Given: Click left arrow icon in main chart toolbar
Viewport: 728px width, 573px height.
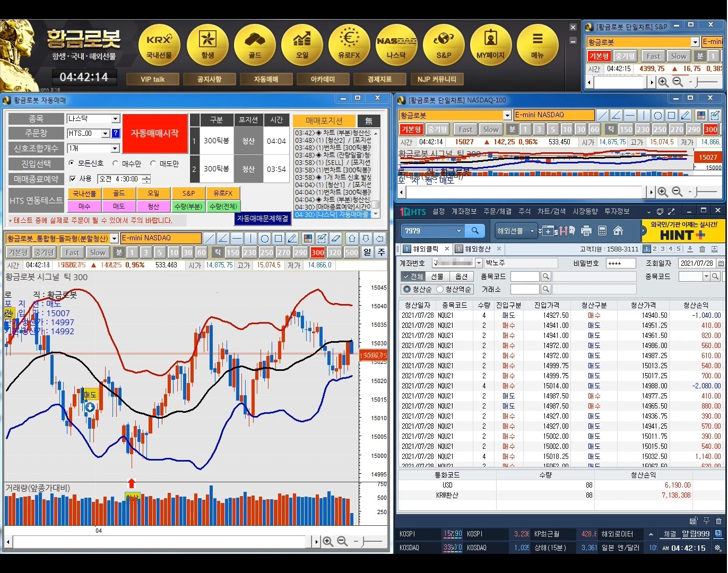Looking at the screenshot, I should click(379, 238).
